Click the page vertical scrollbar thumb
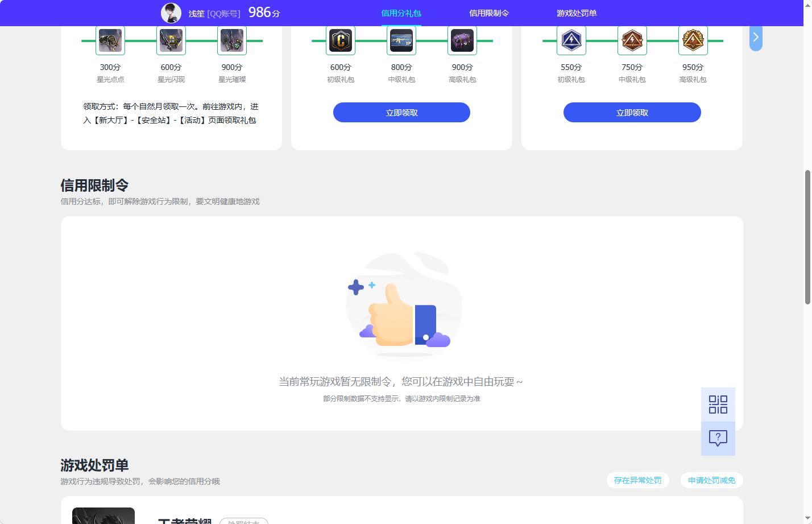The width and height of the screenshot is (812, 524). (807, 237)
